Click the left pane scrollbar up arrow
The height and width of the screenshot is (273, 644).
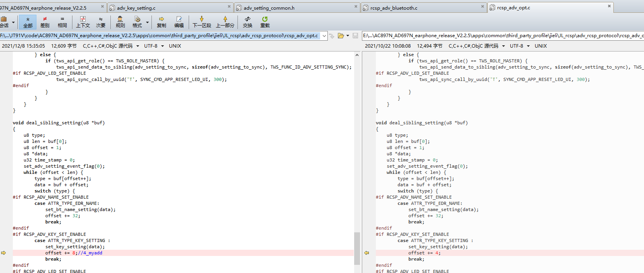pos(357,55)
